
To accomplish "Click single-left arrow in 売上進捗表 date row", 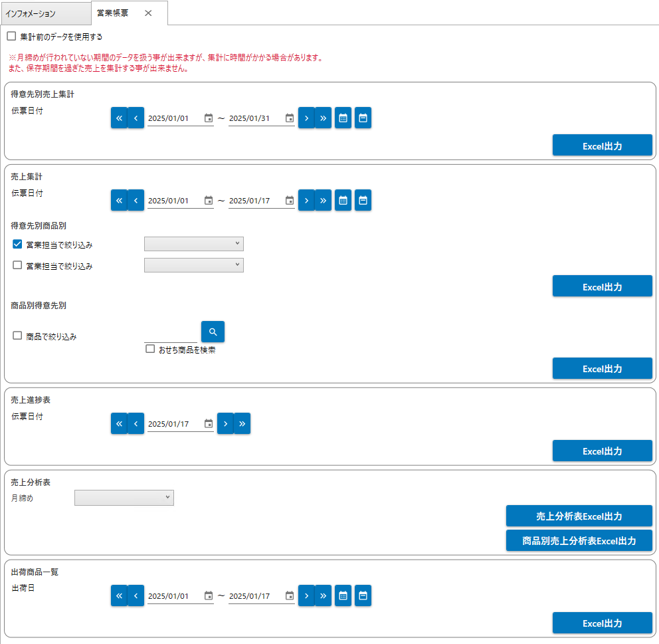I will coord(136,423).
